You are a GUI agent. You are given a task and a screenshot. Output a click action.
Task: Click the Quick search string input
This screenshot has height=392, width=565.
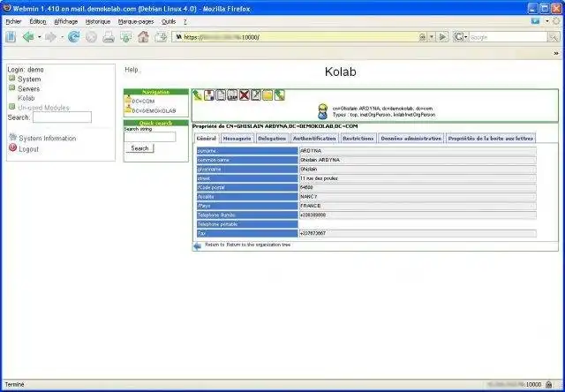150,137
